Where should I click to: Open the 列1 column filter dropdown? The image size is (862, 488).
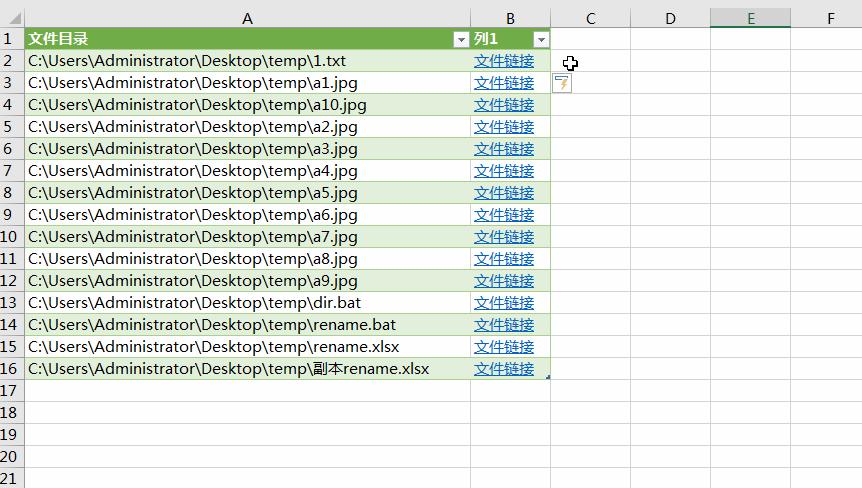(x=541, y=40)
